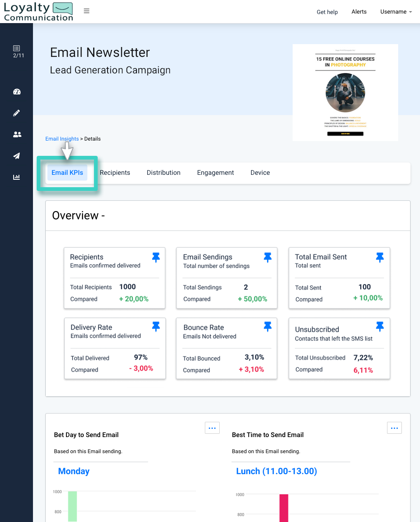The image size is (420, 522).
Task: Click the photography newsletter preview thumbnail
Action: point(345,92)
